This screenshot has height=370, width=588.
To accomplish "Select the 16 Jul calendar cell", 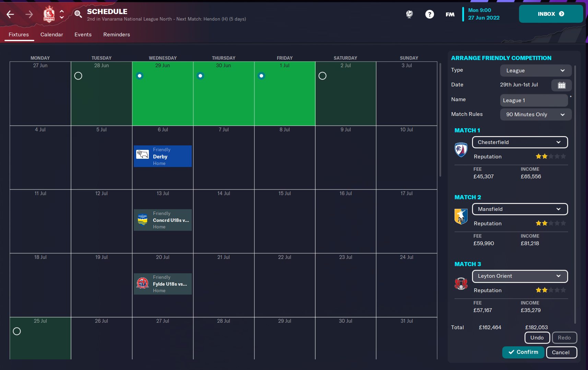I will tap(346, 221).
